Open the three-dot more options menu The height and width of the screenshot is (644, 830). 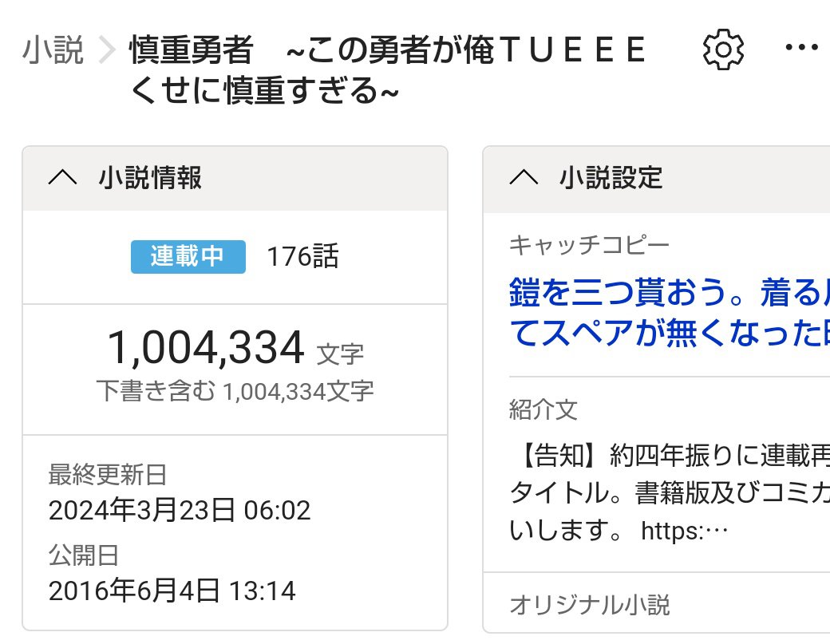point(801,49)
